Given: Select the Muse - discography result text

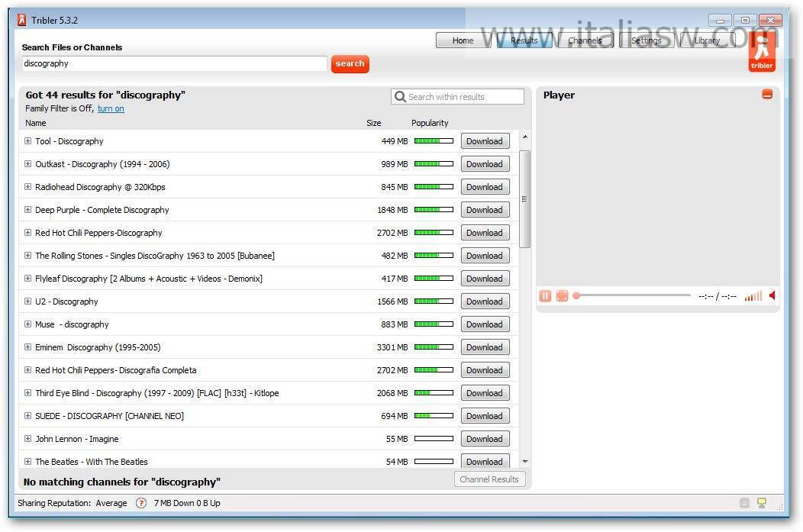Looking at the screenshot, I should [72, 324].
